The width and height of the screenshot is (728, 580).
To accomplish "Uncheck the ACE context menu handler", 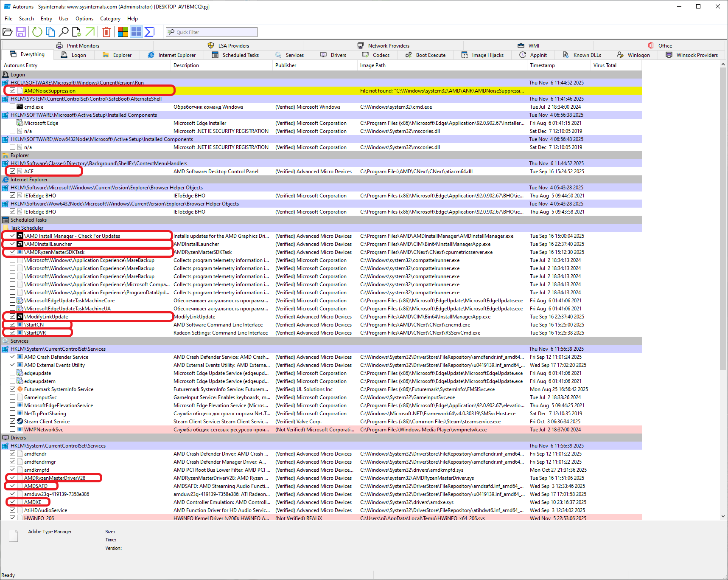I will (13, 171).
